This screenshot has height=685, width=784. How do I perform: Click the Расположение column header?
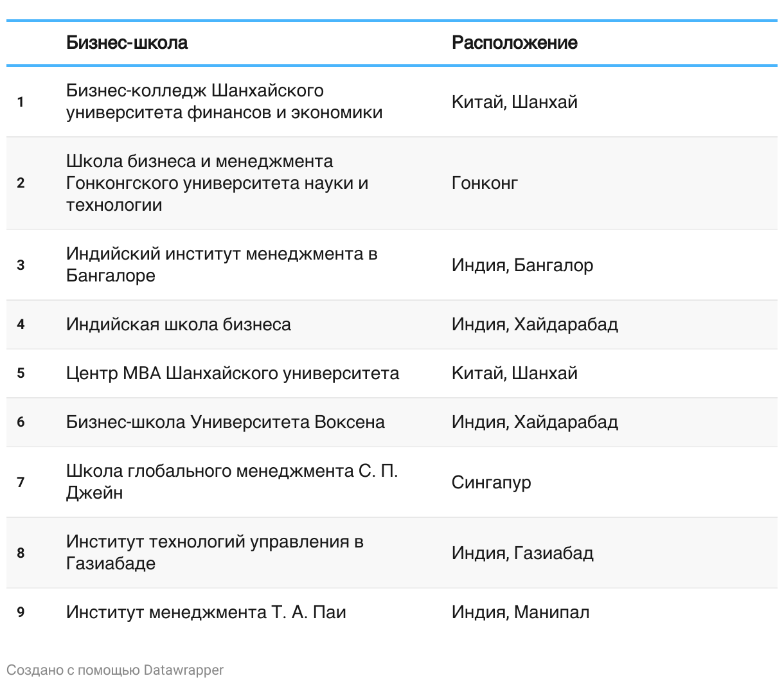click(514, 43)
